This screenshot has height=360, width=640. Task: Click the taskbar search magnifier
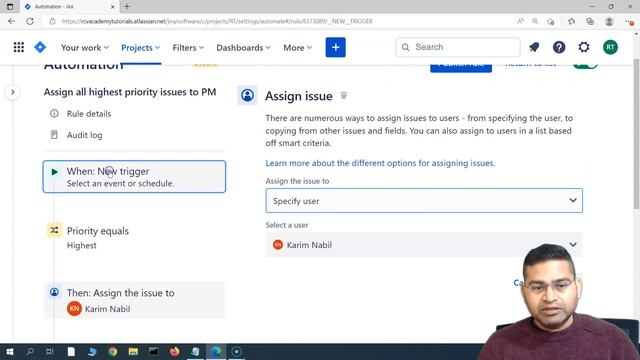point(30,351)
